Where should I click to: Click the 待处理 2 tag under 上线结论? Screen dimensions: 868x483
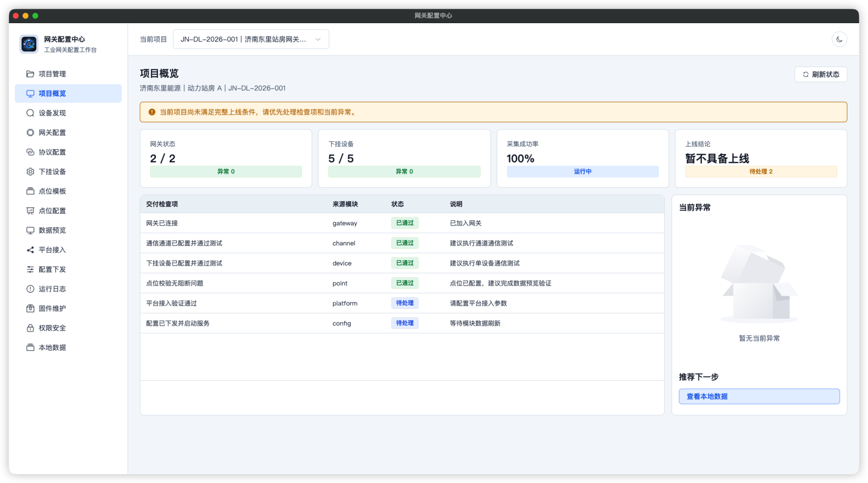[761, 172]
